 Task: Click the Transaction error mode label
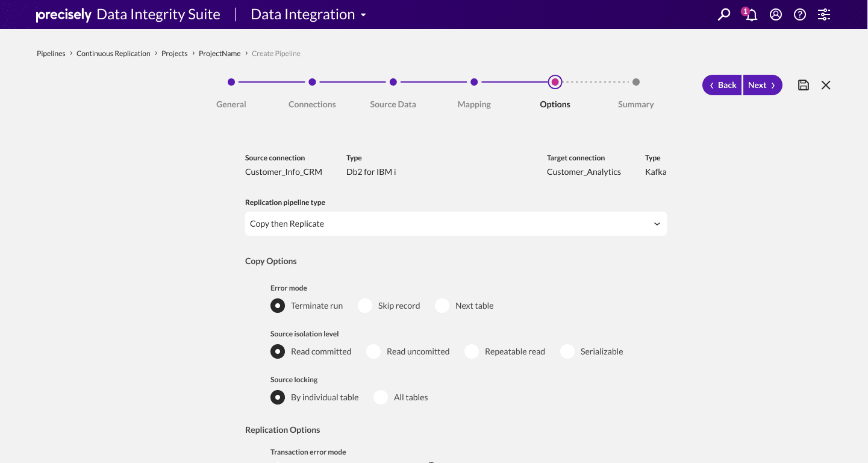[308, 452]
